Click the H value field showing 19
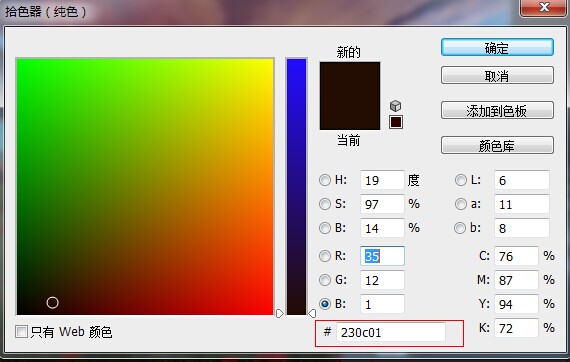 point(382,180)
